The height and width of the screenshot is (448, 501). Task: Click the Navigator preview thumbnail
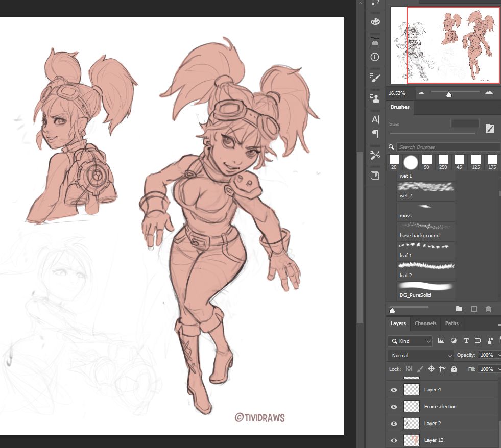[x=445, y=45]
